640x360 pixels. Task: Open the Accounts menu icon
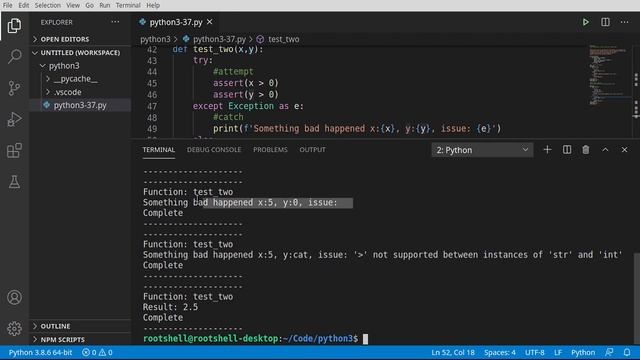click(14, 297)
